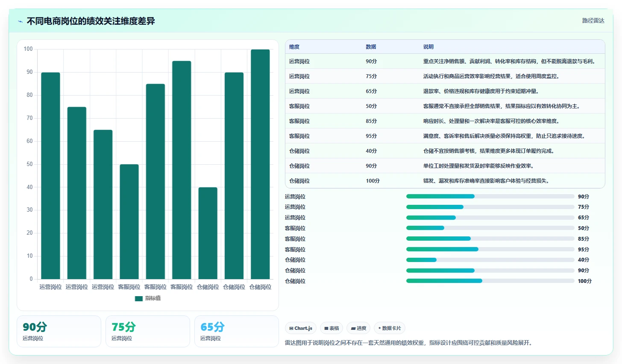Click the teal 指标值 legend color box

coord(138,298)
